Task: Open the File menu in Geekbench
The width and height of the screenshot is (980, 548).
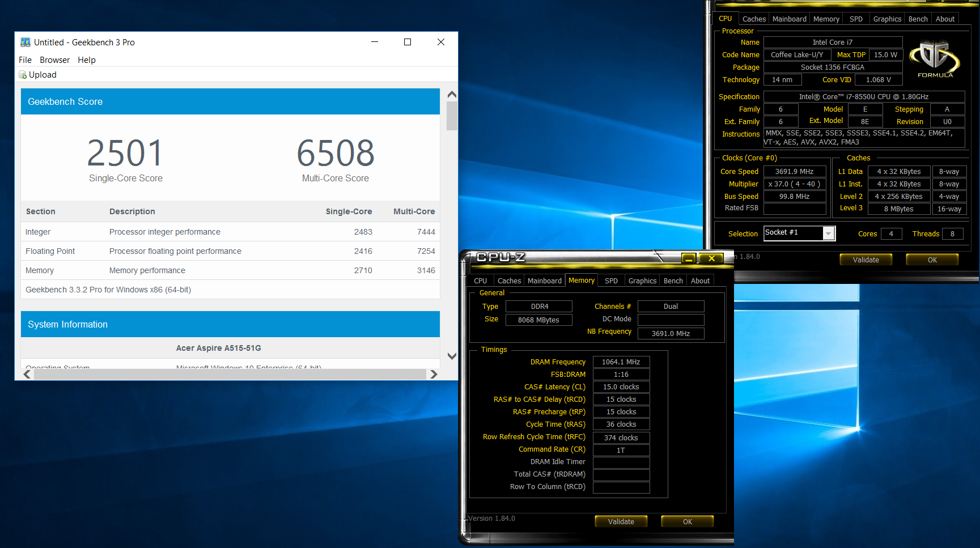Action: click(25, 60)
